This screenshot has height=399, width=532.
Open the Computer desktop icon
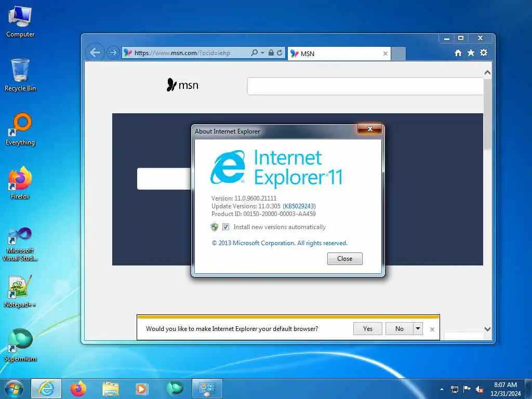20,22
